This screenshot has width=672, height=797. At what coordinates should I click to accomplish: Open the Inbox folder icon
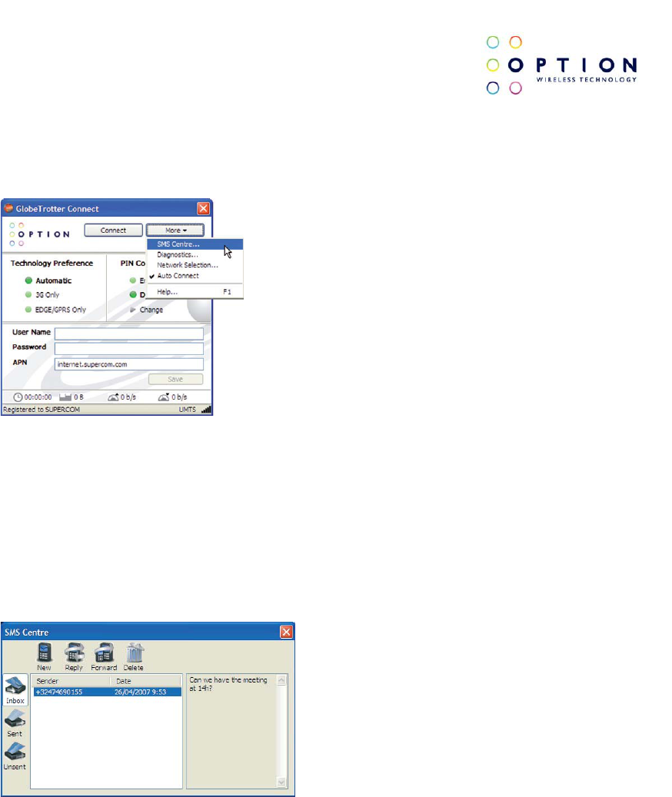point(15,686)
